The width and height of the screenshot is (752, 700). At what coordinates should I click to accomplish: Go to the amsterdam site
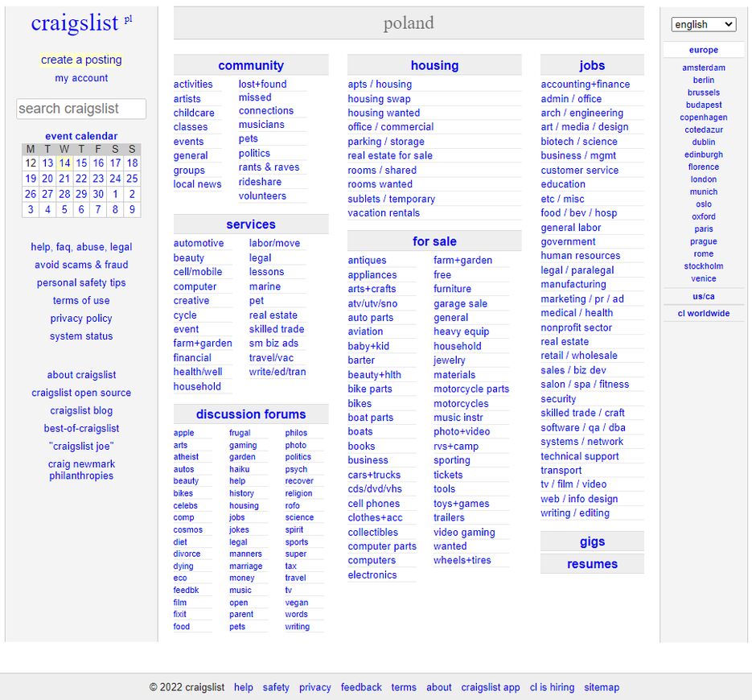[x=704, y=68]
